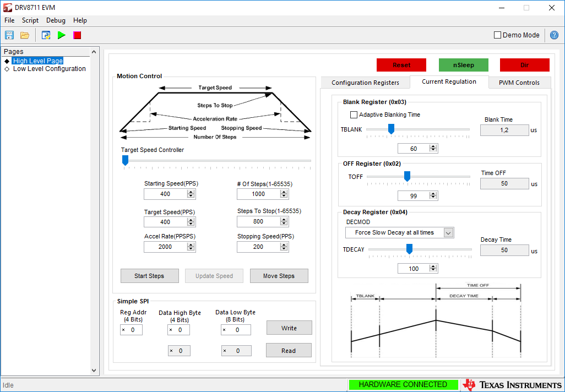Open help via blue question icon
Screen dimensions: 565x392
pyautogui.click(x=554, y=35)
